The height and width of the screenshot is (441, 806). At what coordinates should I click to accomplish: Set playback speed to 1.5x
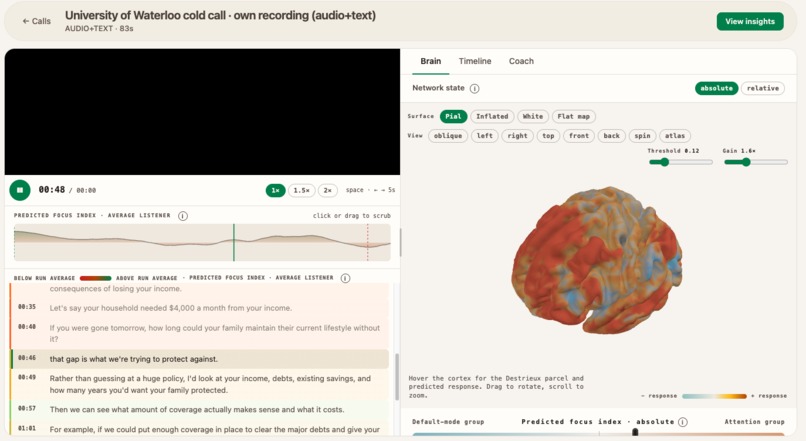tap(301, 191)
